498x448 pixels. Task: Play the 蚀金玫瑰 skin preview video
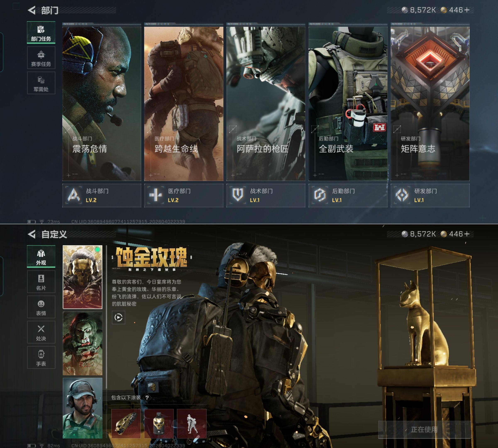tap(118, 317)
